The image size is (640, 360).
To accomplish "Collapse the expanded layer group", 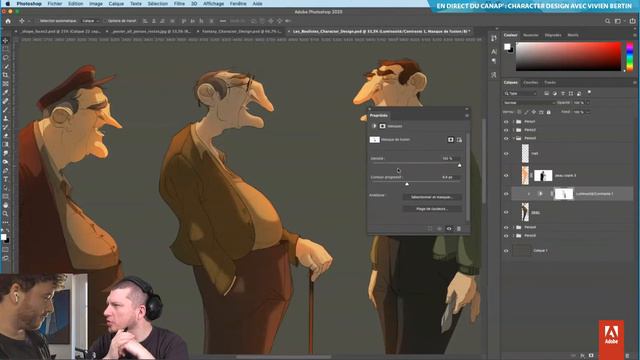I will click(x=513, y=138).
